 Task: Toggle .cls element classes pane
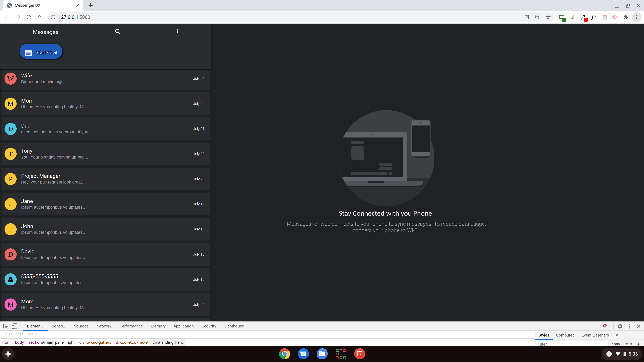click(628, 344)
